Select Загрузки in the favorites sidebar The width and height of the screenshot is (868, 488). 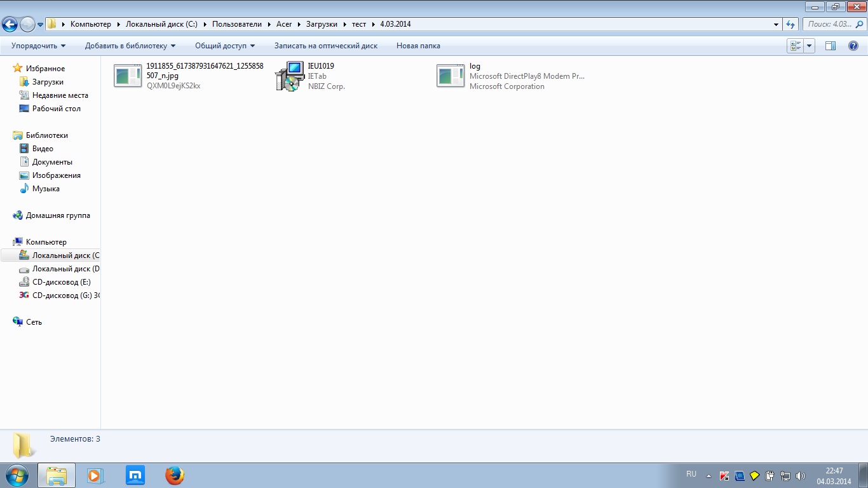pyautogui.click(x=48, y=82)
